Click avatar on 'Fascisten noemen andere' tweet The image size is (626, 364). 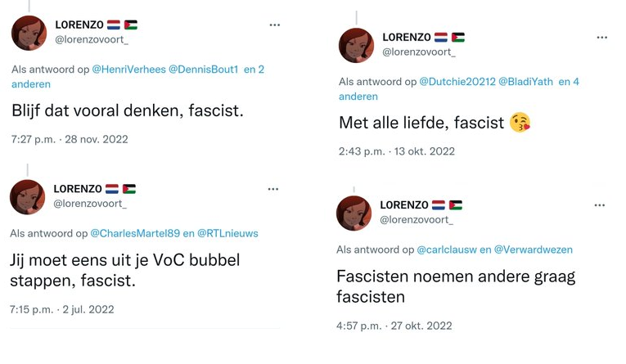(x=354, y=213)
